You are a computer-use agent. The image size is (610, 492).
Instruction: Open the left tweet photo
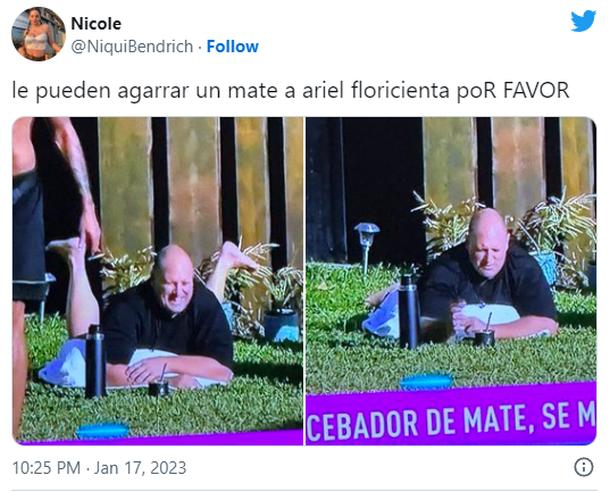tap(158, 281)
